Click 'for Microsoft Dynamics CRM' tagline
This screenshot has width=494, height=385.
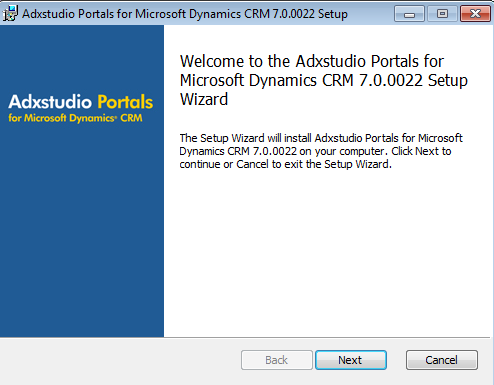[x=75, y=118]
